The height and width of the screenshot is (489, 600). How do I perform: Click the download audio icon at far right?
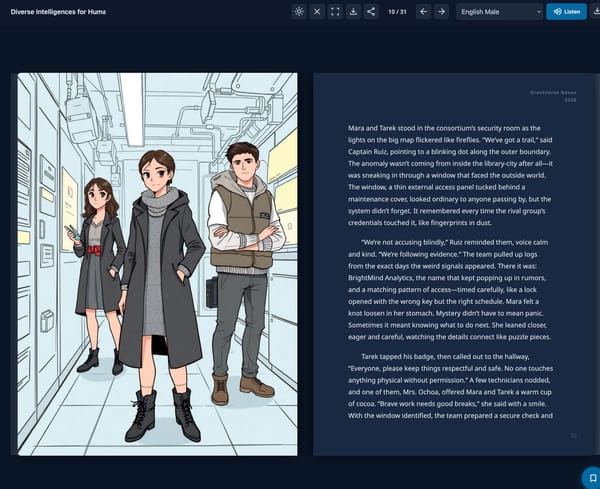click(x=596, y=11)
